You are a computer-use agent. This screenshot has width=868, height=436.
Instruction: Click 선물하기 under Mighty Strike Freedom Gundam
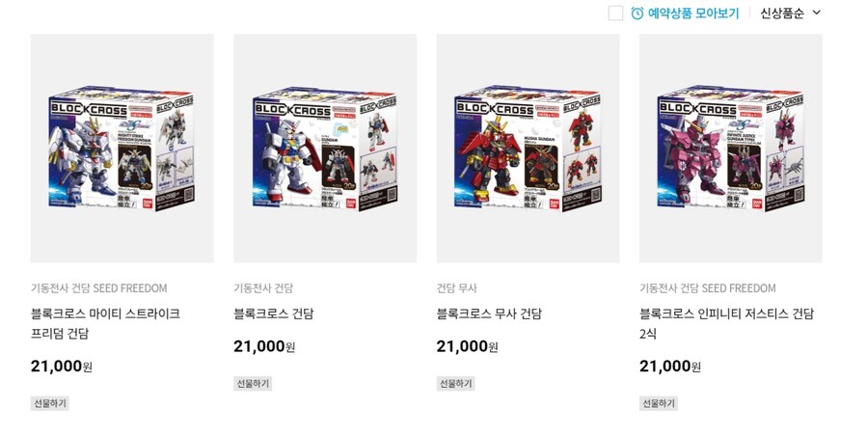50,403
